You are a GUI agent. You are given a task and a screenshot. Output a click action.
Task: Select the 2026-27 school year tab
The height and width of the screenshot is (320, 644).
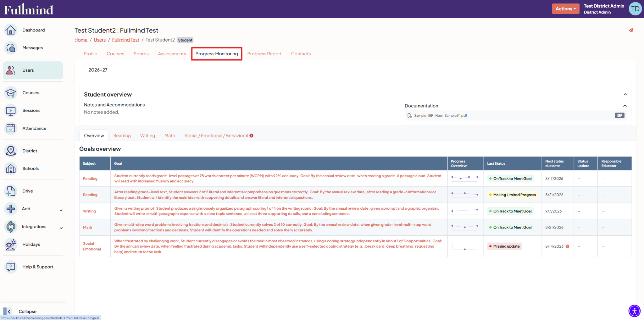[98, 70]
